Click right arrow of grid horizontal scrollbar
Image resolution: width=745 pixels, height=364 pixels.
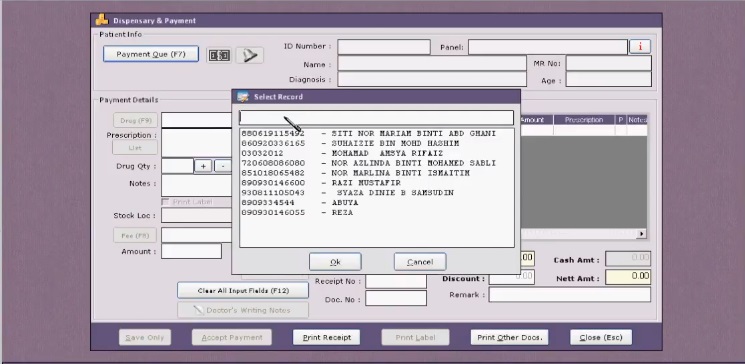tap(641, 234)
